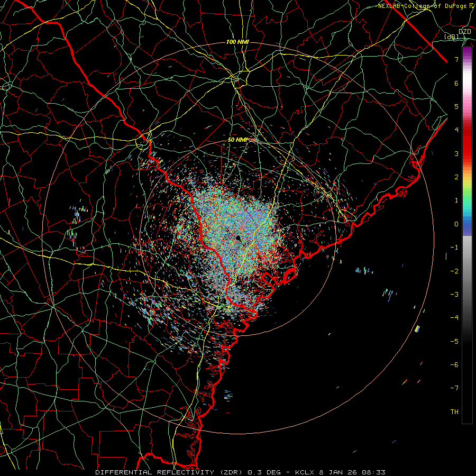Click the "4" value on the dB scale

tap(456, 130)
